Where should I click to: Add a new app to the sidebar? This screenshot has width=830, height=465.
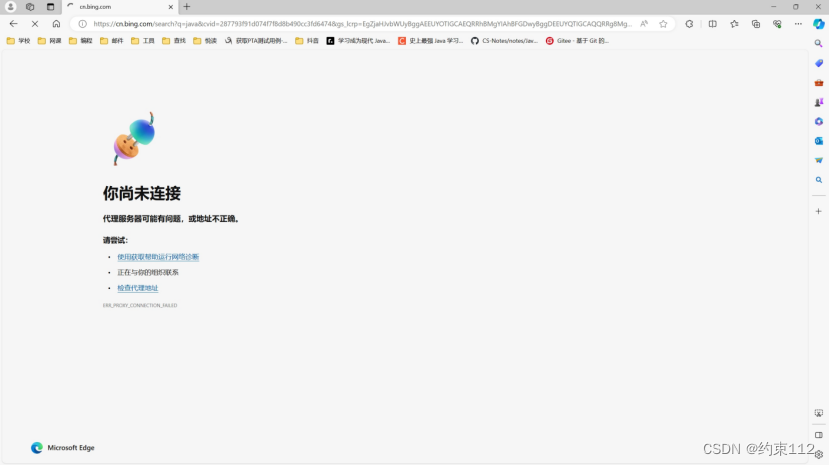(x=819, y=211)
